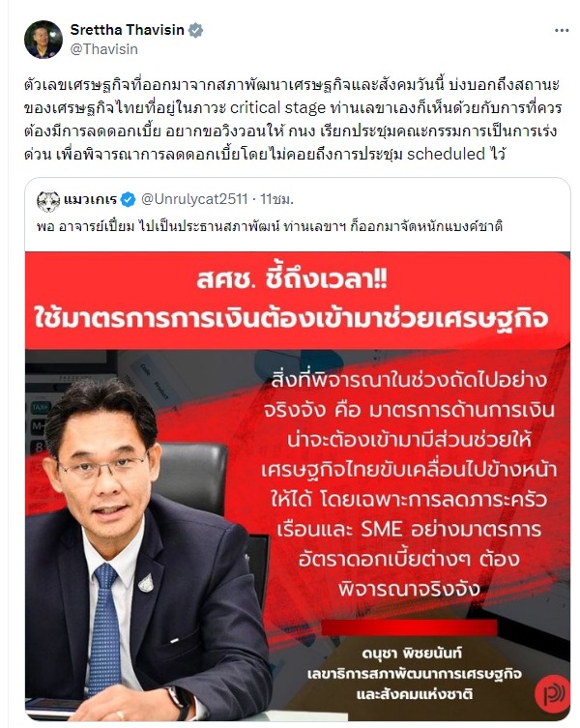Click the circular red logo in image corner
The image size is (580, 728).
(552, 694)
